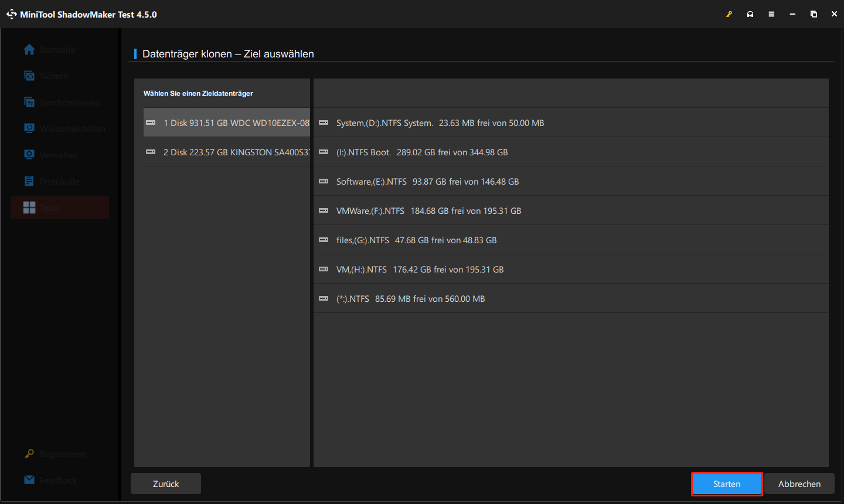The width and height of the screenshot is (844, 504).
Task: Click the Feedback envelope icon
Action: pos(29,480)
